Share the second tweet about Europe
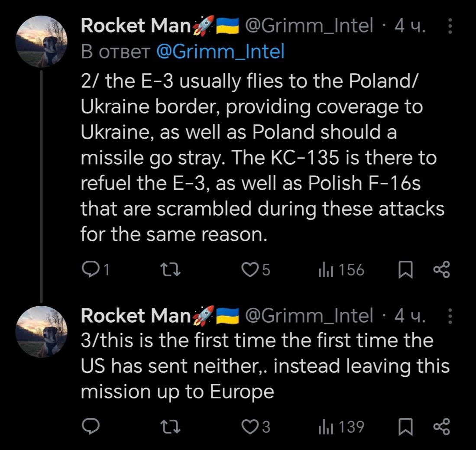Screen dimensions: 476x450 point(442,427)
